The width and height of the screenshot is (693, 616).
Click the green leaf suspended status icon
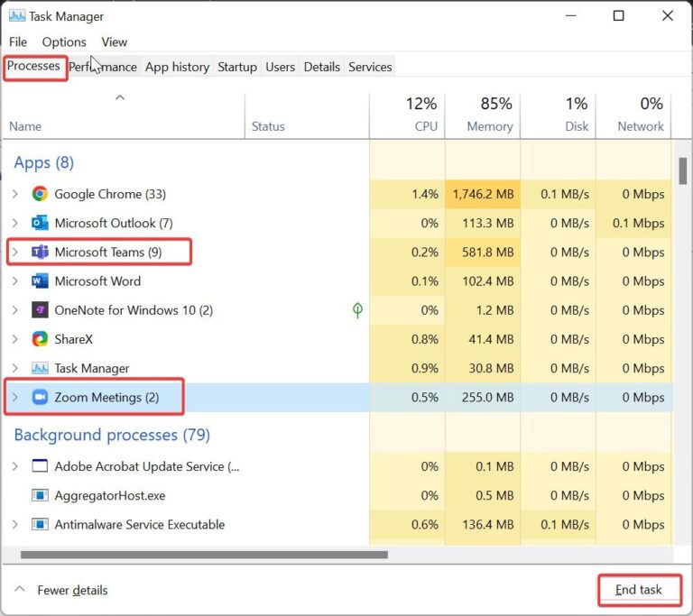coord(357,310)
